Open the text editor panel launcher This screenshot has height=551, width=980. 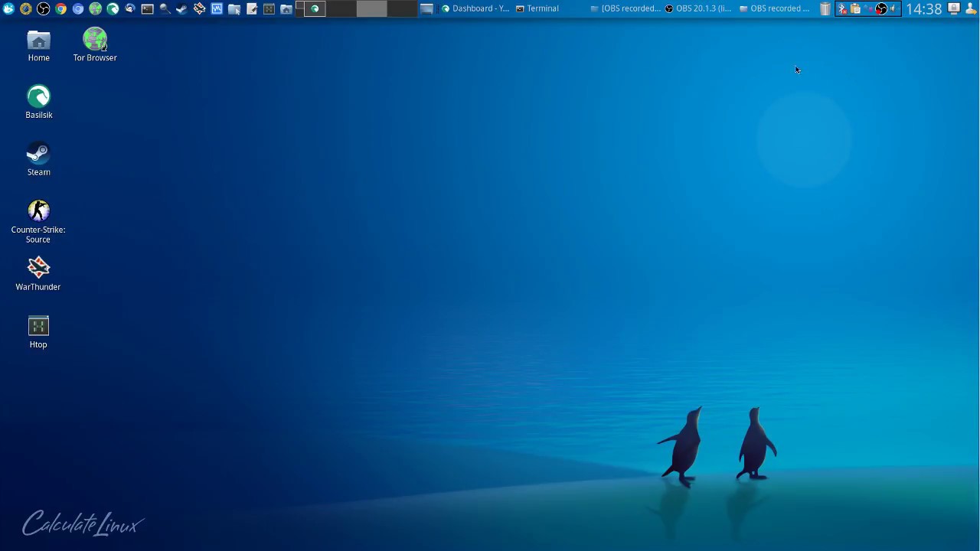point(252,8)
